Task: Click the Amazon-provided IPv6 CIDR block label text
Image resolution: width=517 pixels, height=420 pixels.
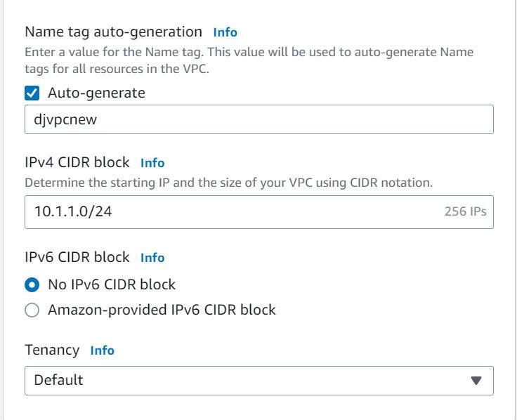Action: pos(162,310)
